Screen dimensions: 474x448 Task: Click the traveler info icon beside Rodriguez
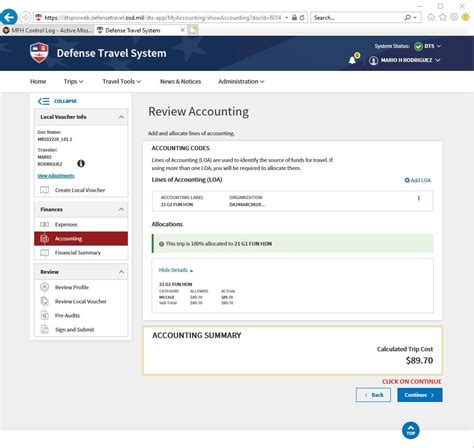pos(81,164)
